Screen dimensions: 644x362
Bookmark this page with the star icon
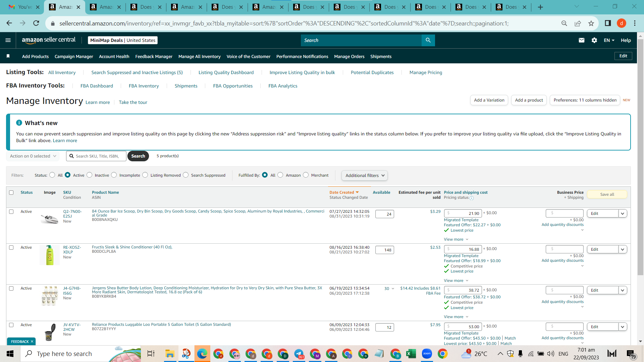tap(591, 23)
